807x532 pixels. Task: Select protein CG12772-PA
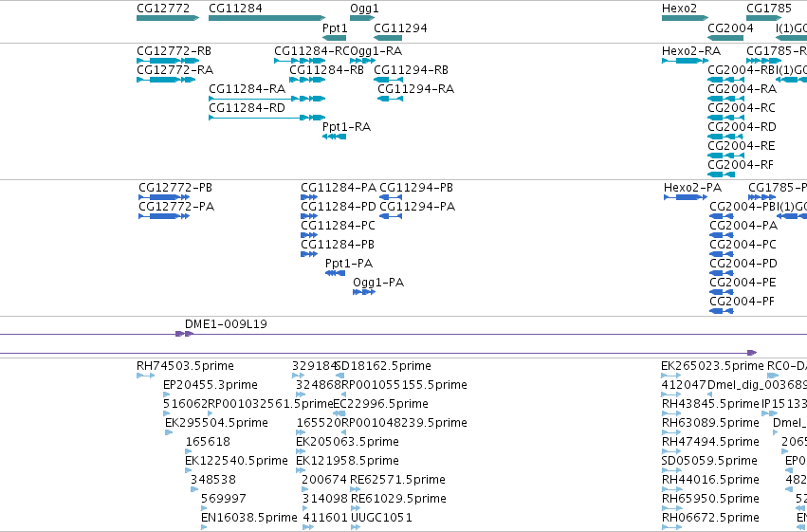point(164,216)
